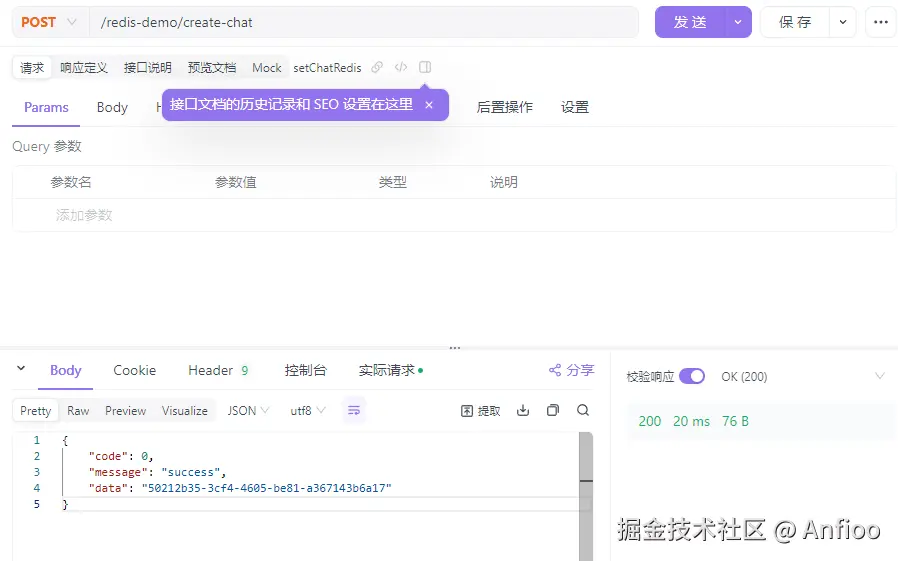This screenshot has width=898, height=561.
Task: Click the 参数值 column header
Action: point(235,182)
